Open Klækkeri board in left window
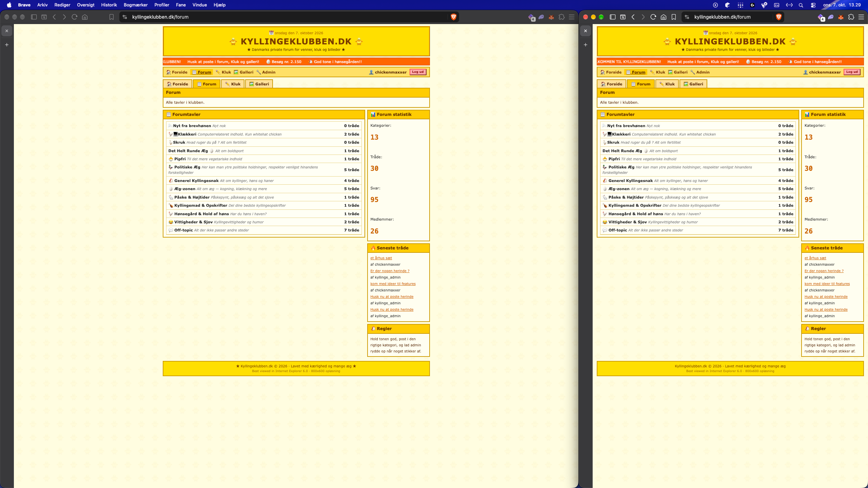 [187, 134]
